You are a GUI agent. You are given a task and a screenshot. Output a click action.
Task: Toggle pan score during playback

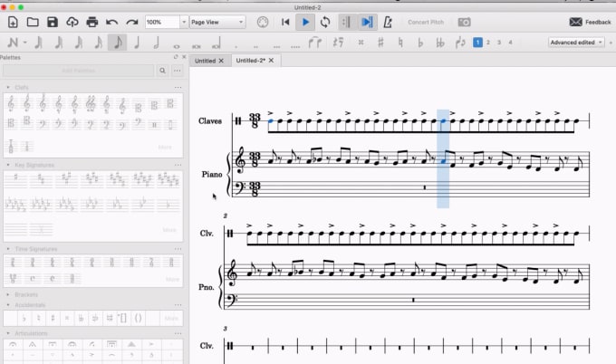(x=367, y=21)
